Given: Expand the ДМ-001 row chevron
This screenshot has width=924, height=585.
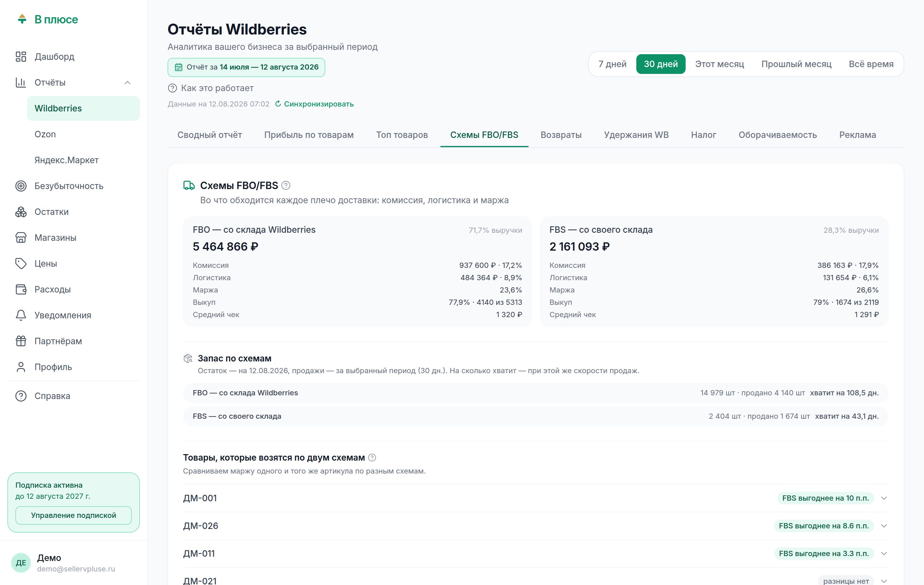Looking at the screenshot, I should point(884,498).
